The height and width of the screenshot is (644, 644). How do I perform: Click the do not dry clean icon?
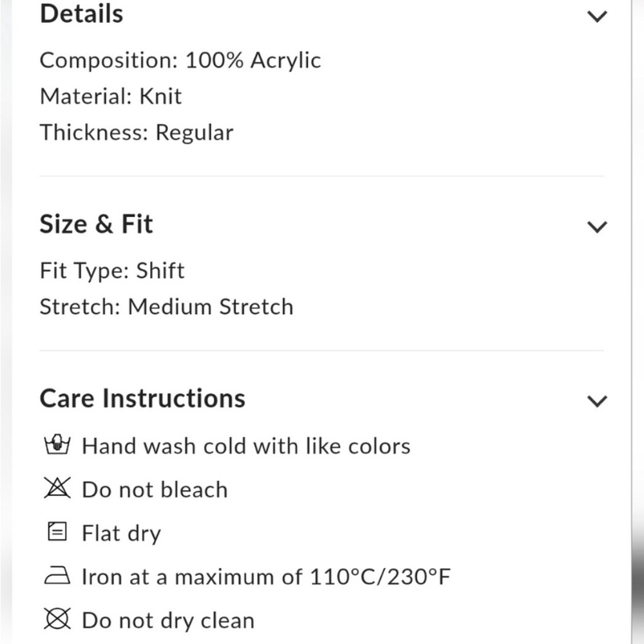coord(57,620)
